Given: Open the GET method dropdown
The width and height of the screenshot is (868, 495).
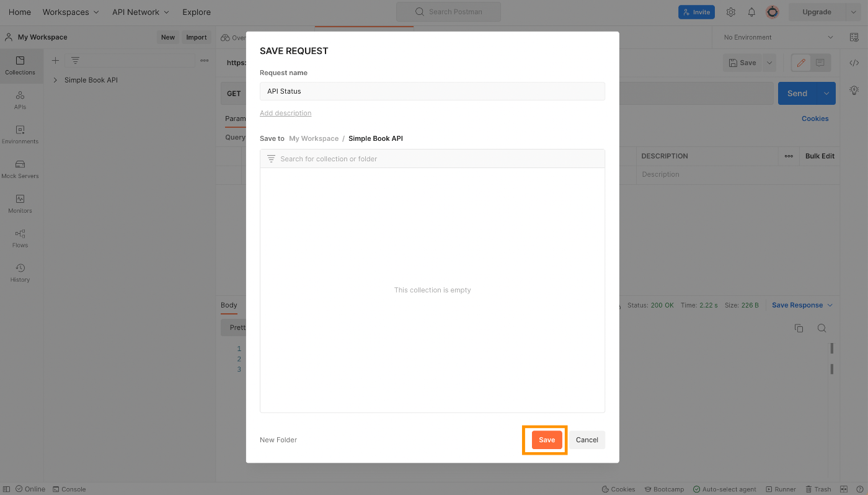Looking at the screenshot, I should (x=234, y=94).
